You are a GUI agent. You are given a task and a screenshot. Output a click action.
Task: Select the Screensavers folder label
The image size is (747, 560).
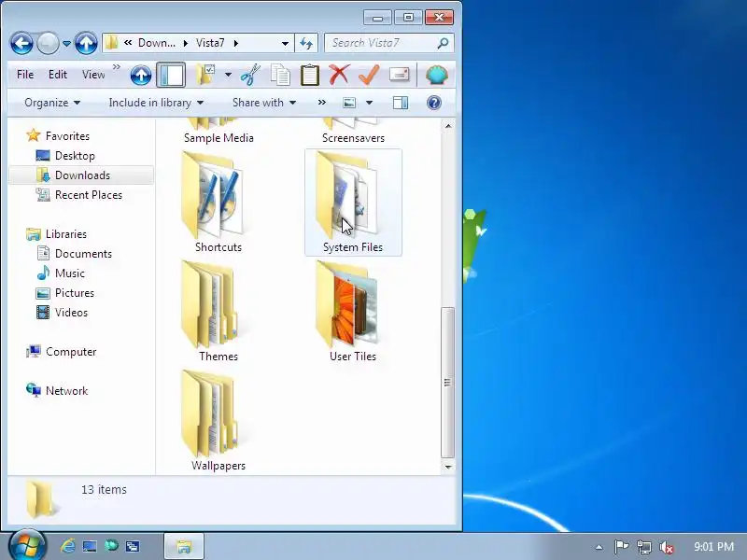(x=353, y=138)
